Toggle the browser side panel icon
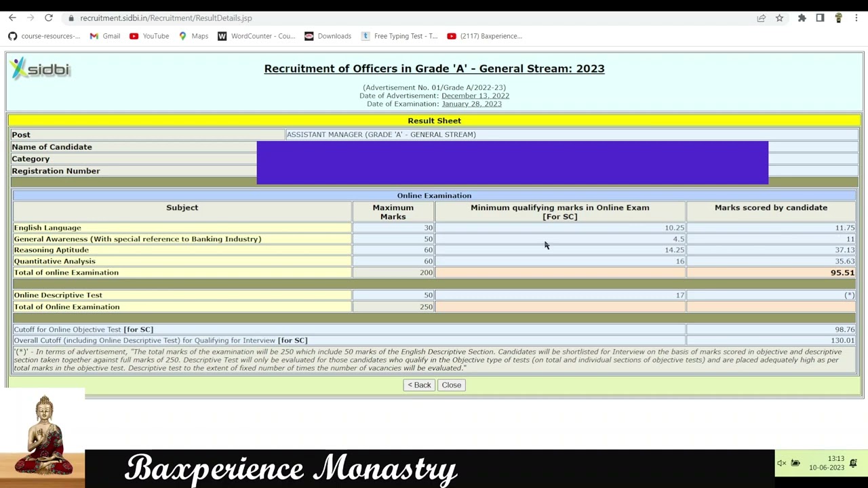 tap(821, 18)
